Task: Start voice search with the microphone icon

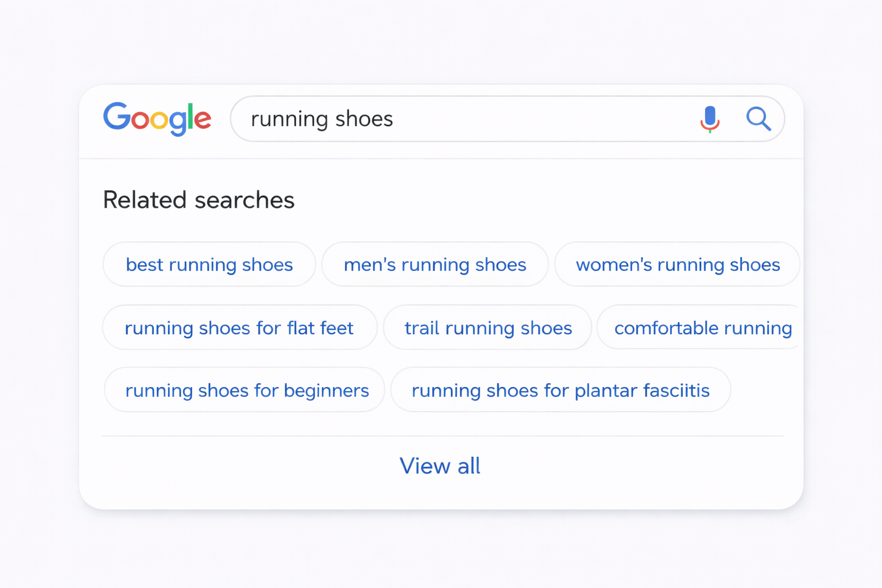Action: point(710,119)
